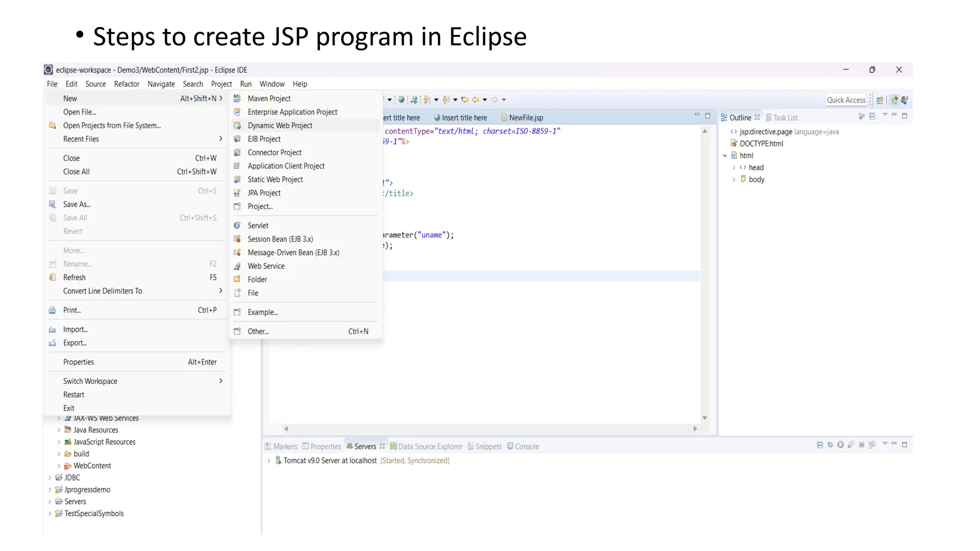Click the Maven Project icon in New submenu

click(237, 98)
